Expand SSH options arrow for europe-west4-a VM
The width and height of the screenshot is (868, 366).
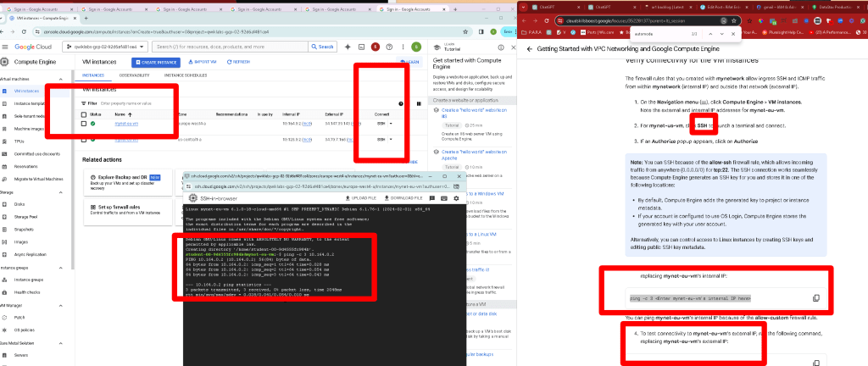[x=391, y=124]
